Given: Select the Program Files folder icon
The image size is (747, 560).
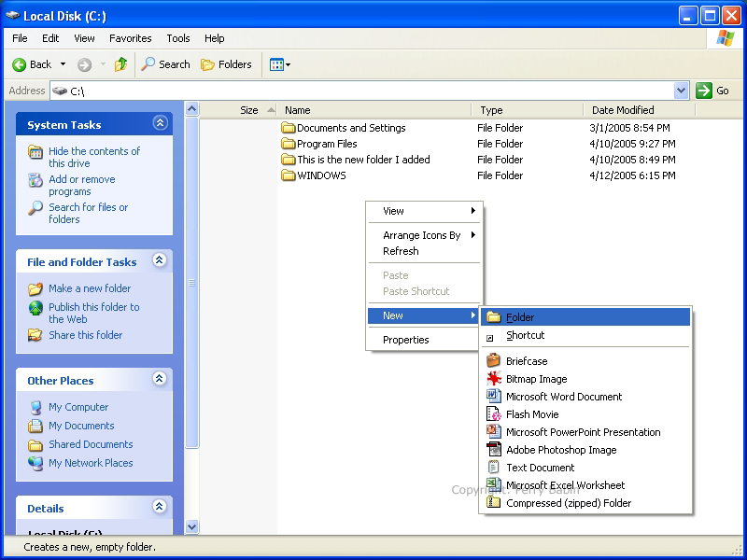Looking at the screenshot, I should [x=289, y=144].
